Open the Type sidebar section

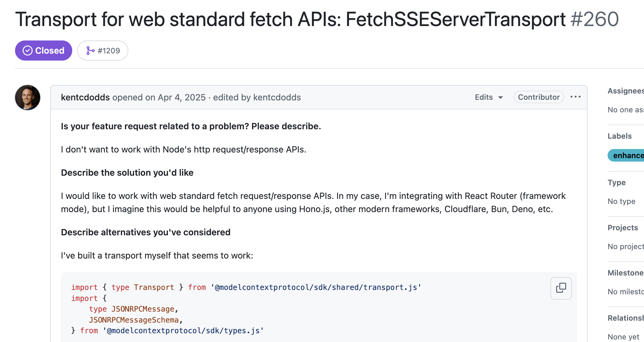pos(616,183)
